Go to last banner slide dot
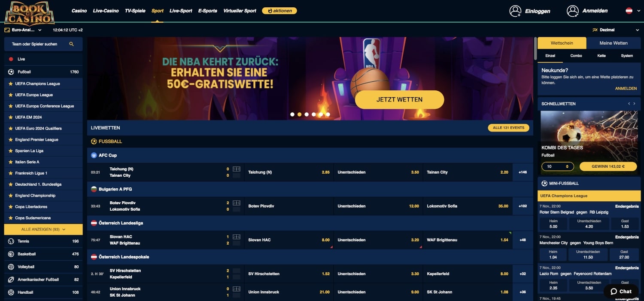The width and height of the screenshot is (644, 301). [328, 114]
